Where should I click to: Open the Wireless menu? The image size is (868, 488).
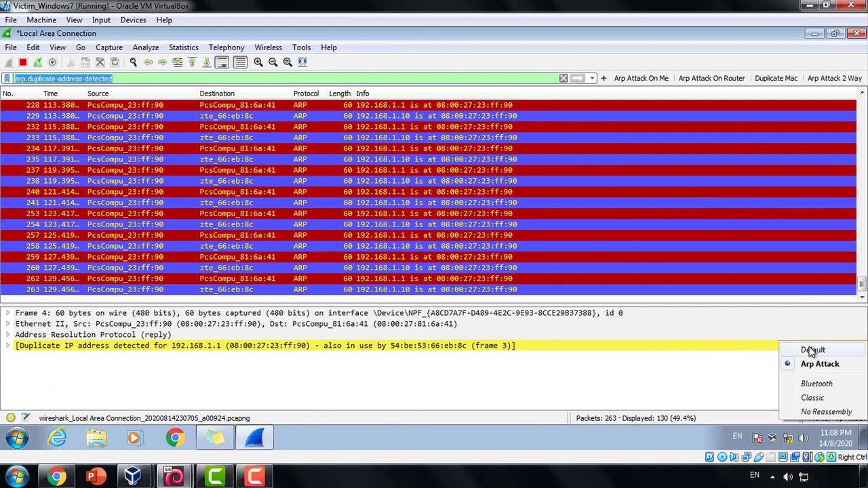[x=268, y=47]
